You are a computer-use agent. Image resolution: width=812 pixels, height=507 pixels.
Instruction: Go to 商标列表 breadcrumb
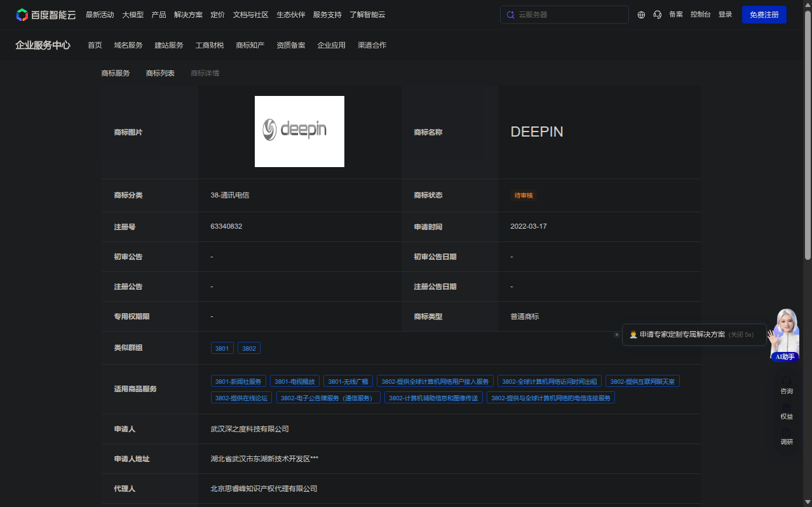(160, 73)
